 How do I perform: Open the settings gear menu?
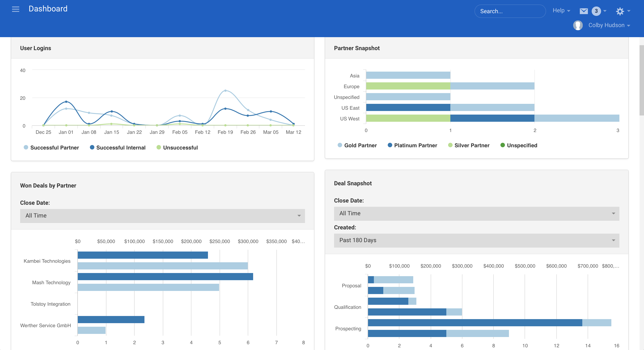620,11
